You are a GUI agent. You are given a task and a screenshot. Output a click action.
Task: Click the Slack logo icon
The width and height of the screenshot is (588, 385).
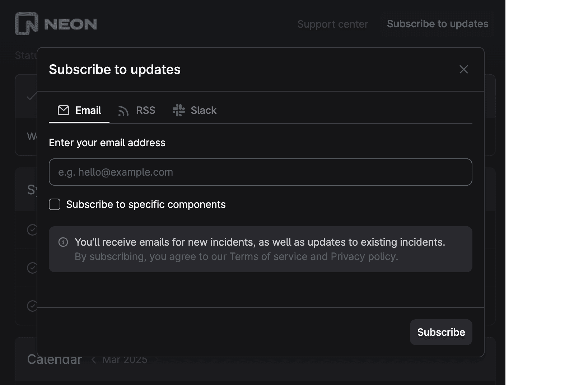178,111
